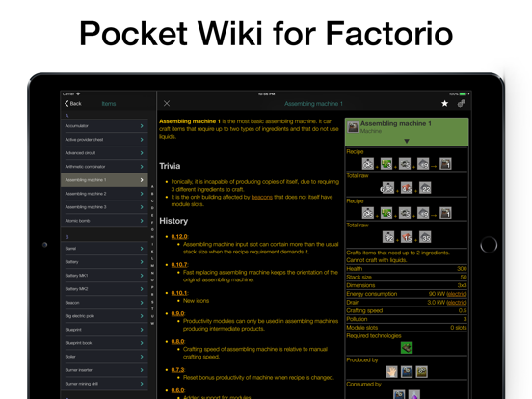Tap the favorite star icon
532x399 pixels.
(x=444, y=104)
